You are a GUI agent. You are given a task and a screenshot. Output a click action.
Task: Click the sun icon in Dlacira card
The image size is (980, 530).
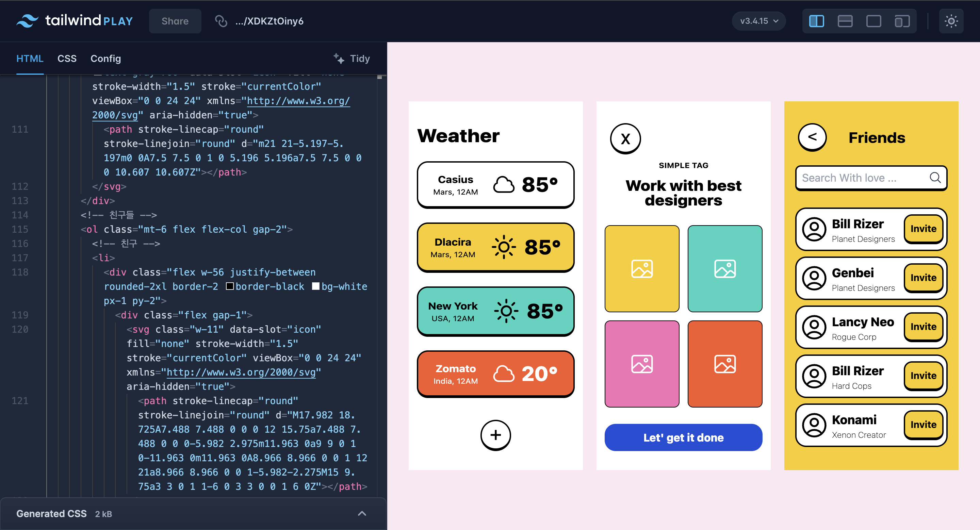(x=504, y=247)
